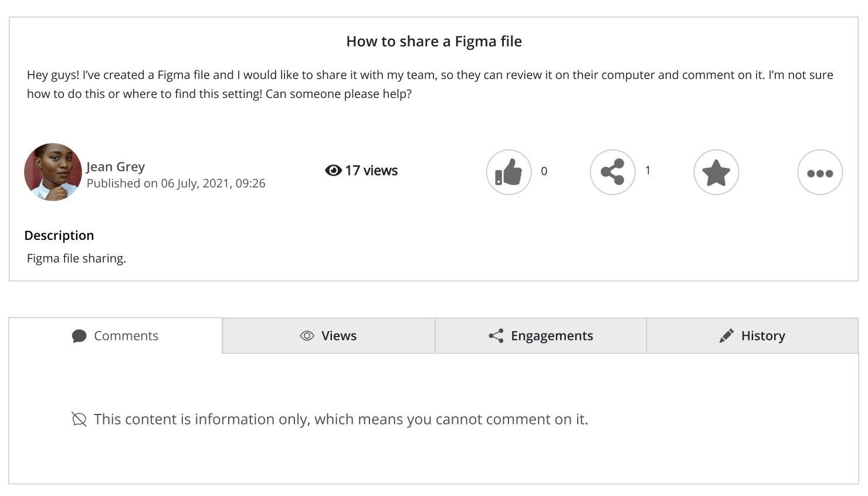Click the eye icon beside 17 views
Viewport: 868px width, 496px height.
tap(333, 171)
